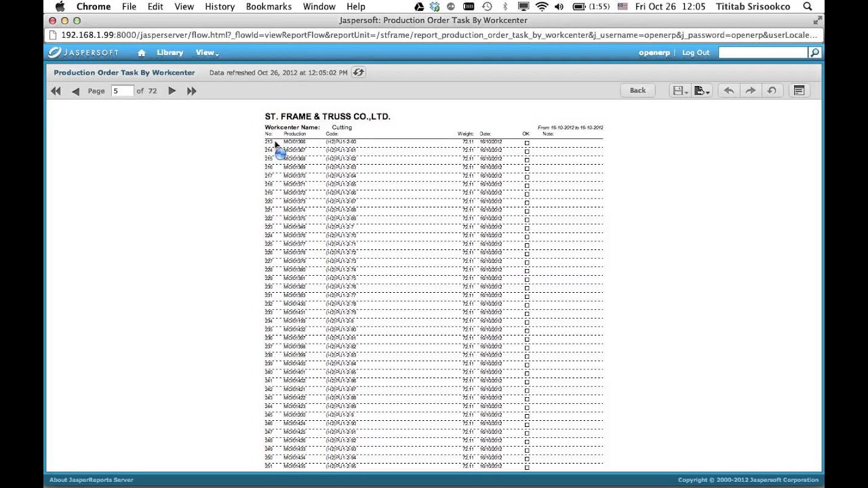The image size is (868, 488).
Task: Go to the next report page
Action: 172,91
